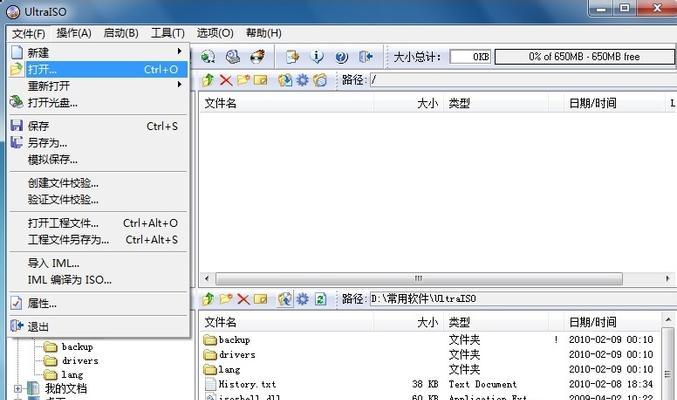Expand the 重新打开 submenu
Viewport: 677px width, 400px height.
coord(98,86)
